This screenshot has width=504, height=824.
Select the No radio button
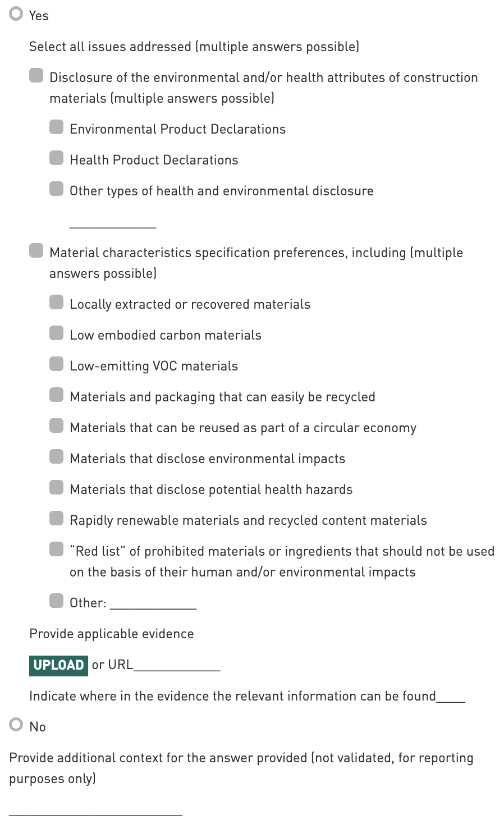click(x=16, y=725)
